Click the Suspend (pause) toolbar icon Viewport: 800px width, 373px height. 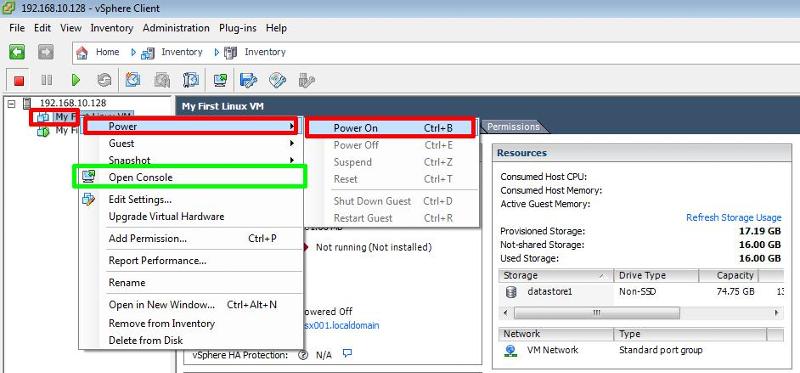point(46,80)
